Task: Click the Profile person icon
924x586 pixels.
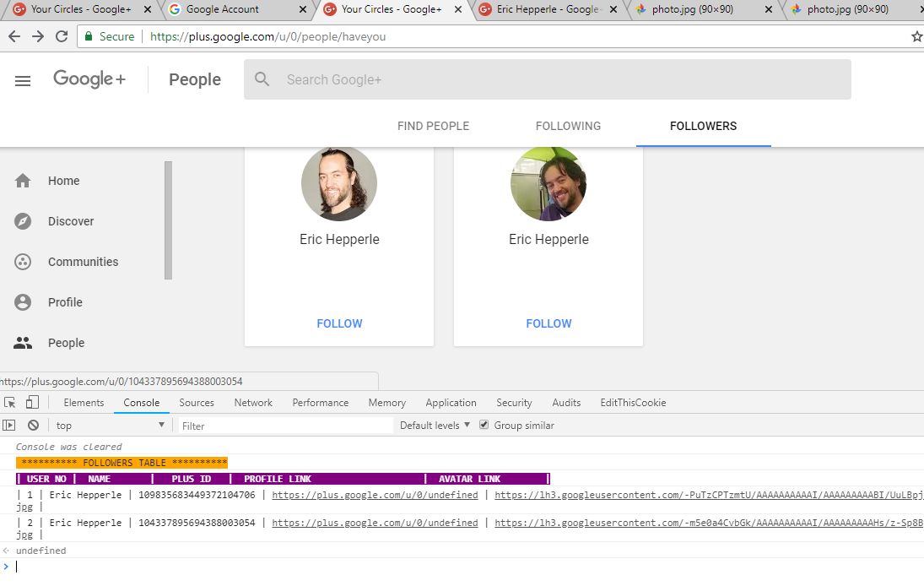Action: click(x=23, y=302)
